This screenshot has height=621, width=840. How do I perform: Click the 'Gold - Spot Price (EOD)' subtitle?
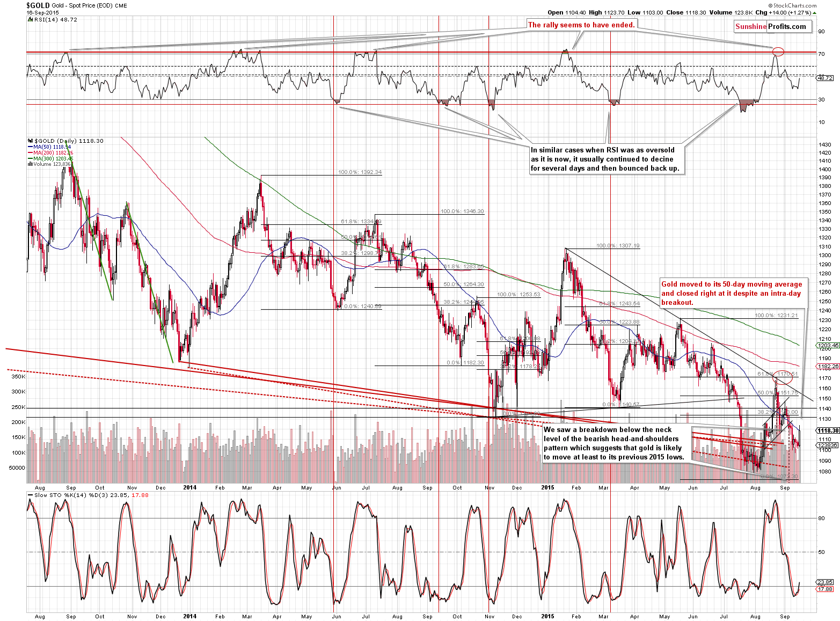(82, 6)
